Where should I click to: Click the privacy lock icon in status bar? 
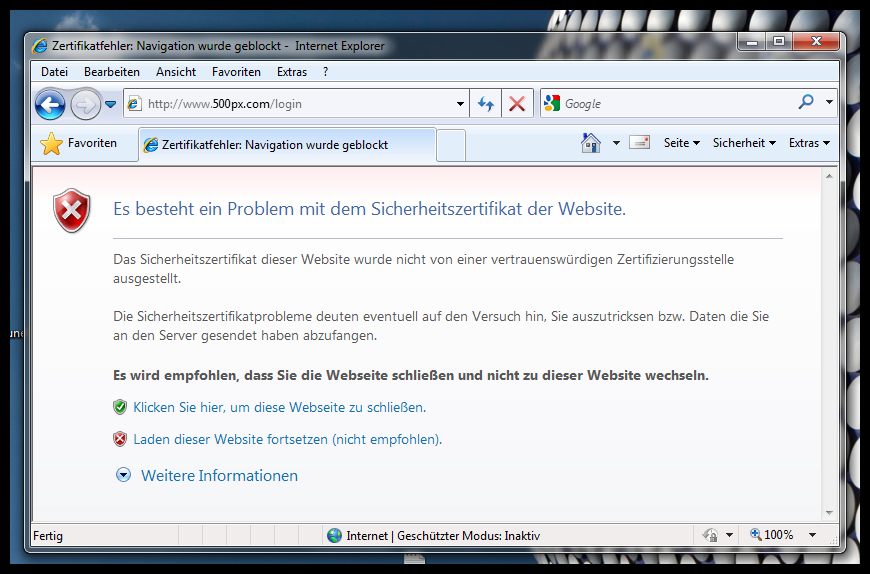(x=710, y=535)
